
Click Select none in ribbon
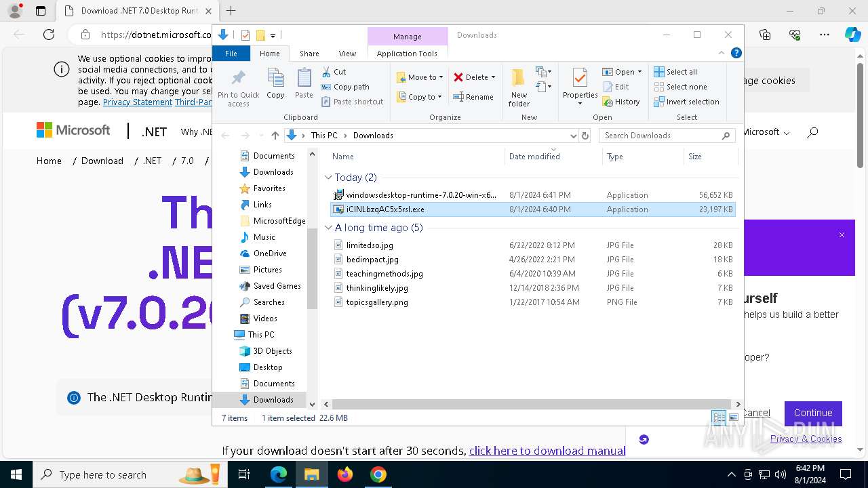(680, 87)
